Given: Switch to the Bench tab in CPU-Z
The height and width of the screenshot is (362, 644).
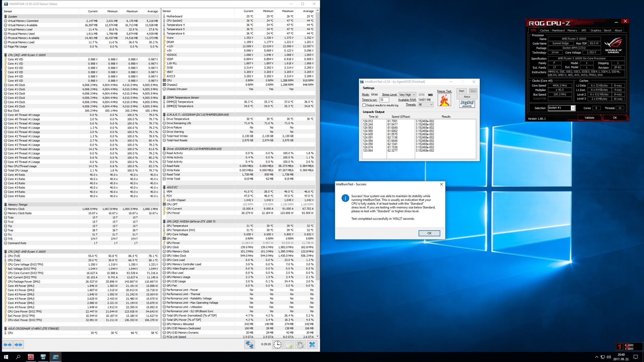Looking at the screenshot, I should click(x=608, y=30).
